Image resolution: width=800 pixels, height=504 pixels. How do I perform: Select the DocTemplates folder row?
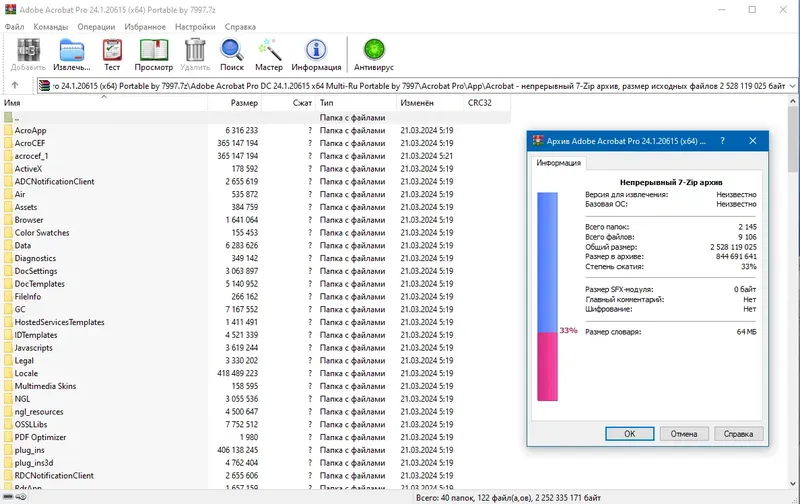point(256,284)
